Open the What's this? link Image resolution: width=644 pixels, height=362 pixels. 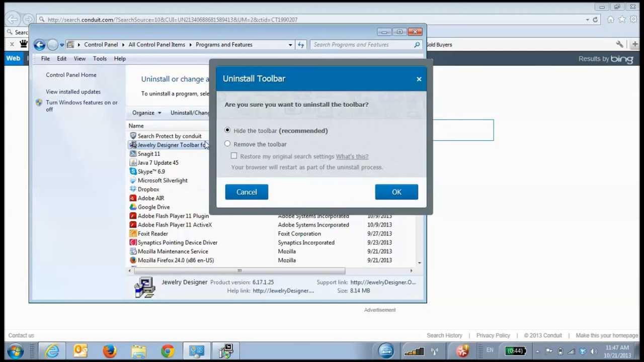click(352, 156)
